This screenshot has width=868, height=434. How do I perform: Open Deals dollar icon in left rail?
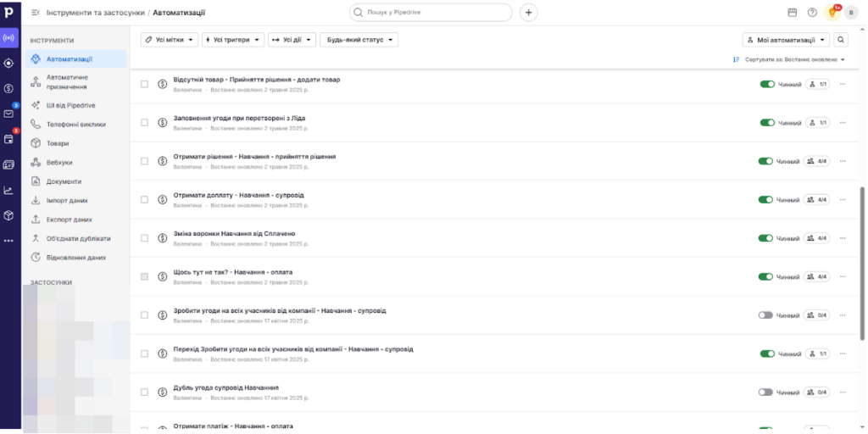coord(8,88)
